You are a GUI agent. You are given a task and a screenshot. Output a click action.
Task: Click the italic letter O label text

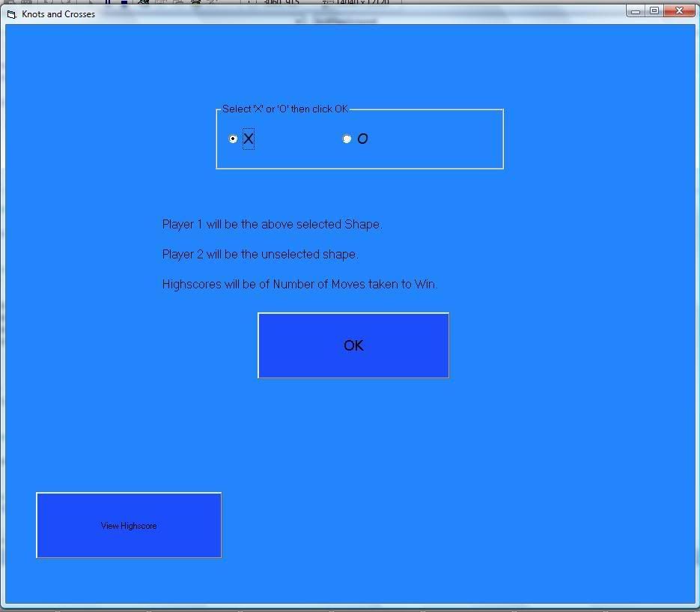click(x=362, y=139)
